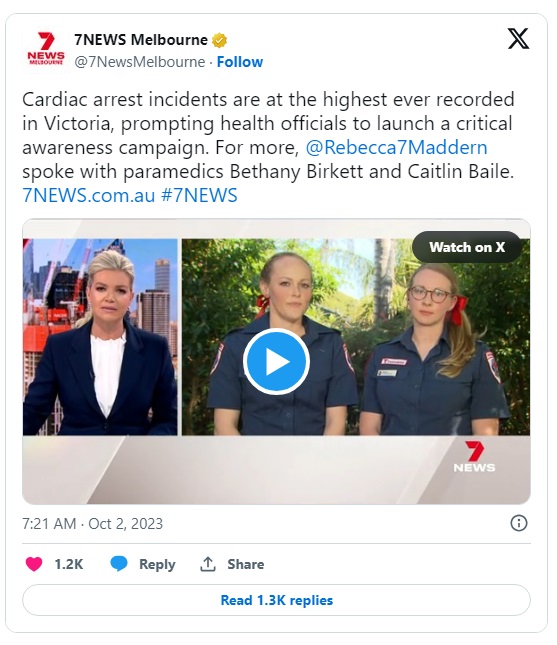The image size is (557, 645).
Task: Click the 7NEWS Melbourne display name
Action: [141, 40]
